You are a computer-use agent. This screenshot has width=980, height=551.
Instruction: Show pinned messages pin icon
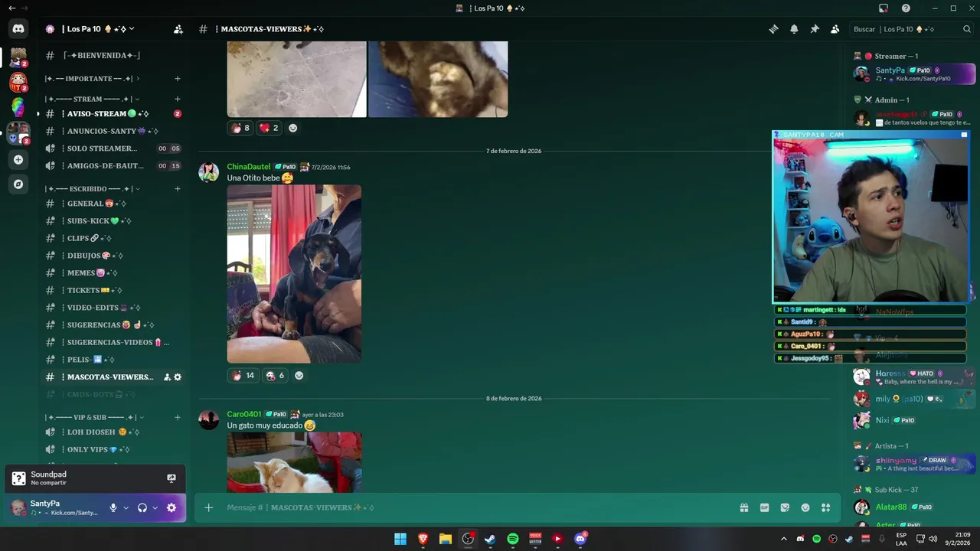point(815,29)
